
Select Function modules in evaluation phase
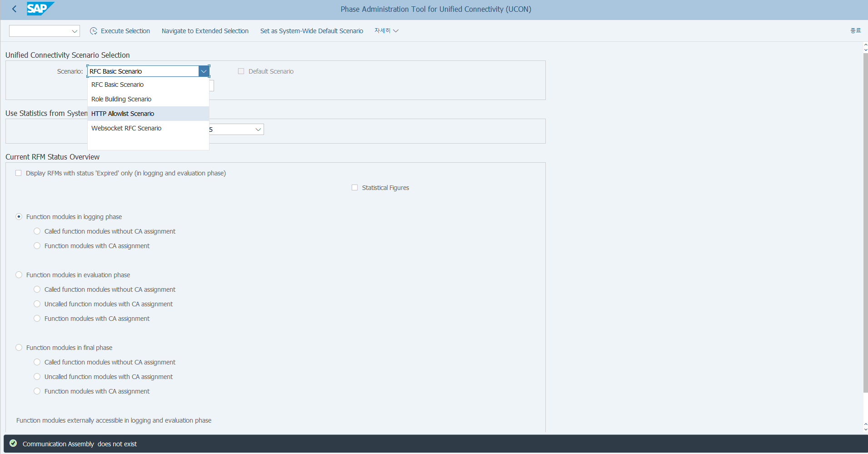(19, 275)
